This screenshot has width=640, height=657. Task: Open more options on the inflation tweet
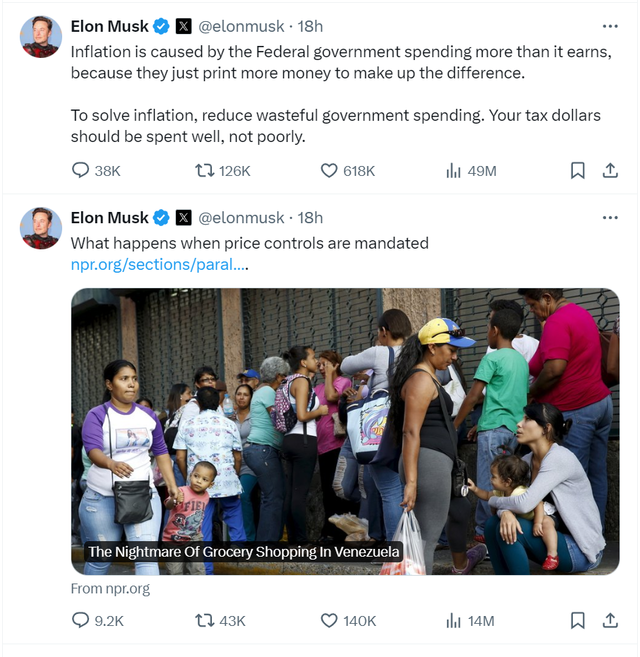coord(610,26)
